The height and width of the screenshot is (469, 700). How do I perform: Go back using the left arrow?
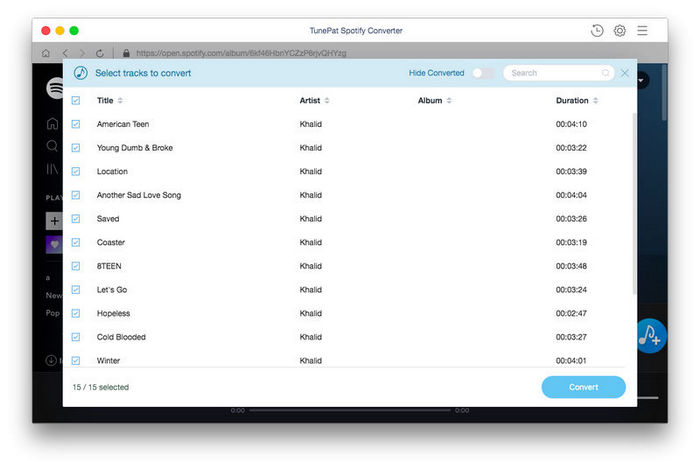65,53
